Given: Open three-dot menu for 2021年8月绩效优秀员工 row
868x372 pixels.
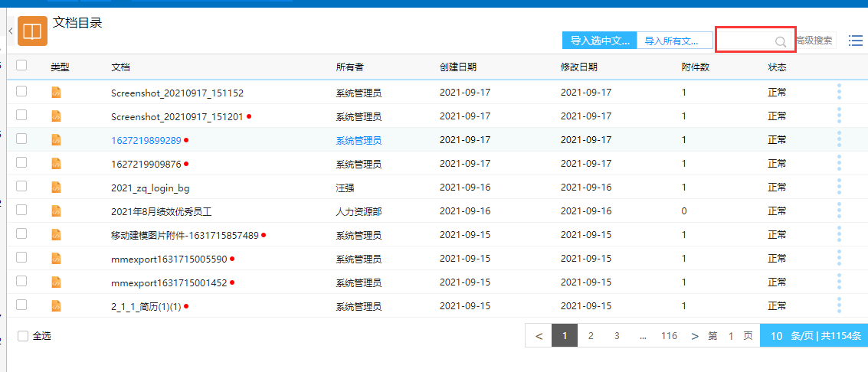Looking at the screenshot, I should point(839,210).
